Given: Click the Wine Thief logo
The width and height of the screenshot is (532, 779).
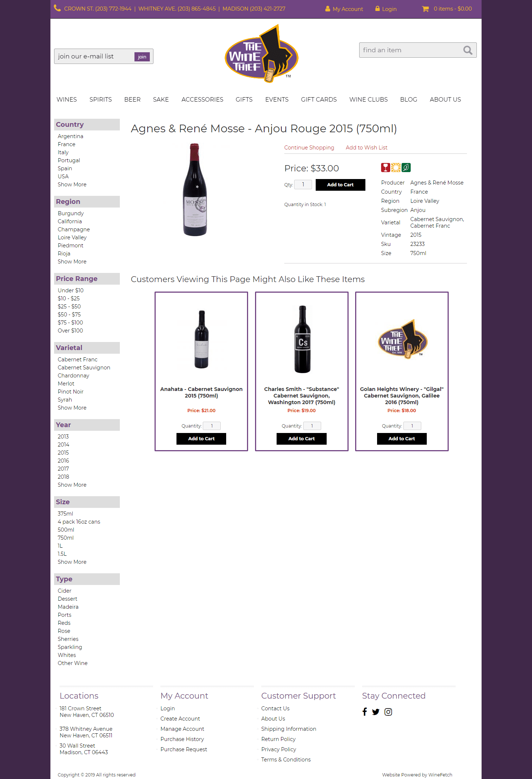Looking at the screenshot, I should click(x=262, y=54).
